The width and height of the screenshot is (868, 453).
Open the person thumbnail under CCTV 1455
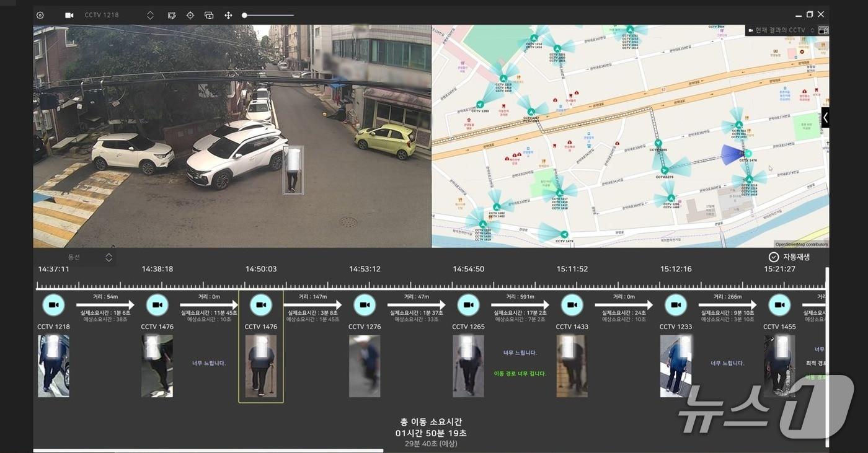coord(779,366)
